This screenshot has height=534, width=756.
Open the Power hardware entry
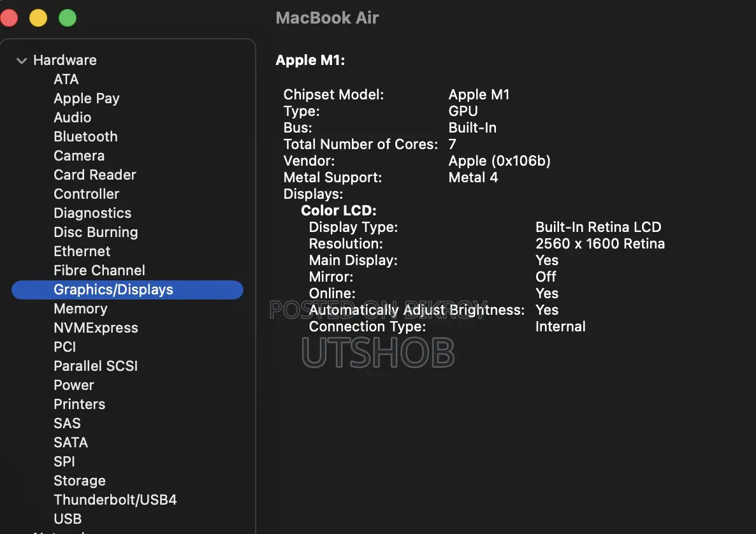tap(74, 385)
